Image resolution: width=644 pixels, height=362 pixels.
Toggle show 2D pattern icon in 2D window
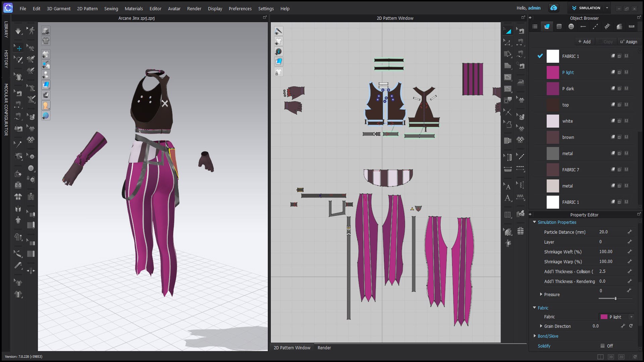(x=278, y=41)
